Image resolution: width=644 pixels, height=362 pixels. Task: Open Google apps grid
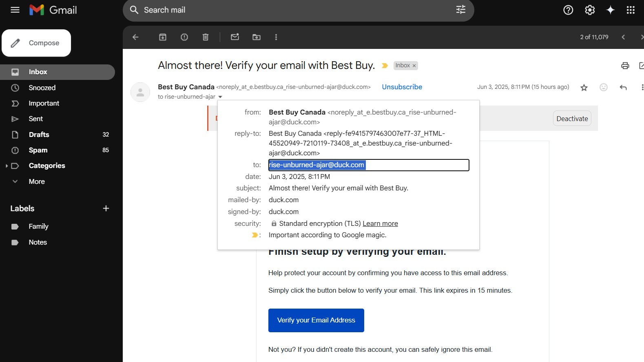coord(631,10)
